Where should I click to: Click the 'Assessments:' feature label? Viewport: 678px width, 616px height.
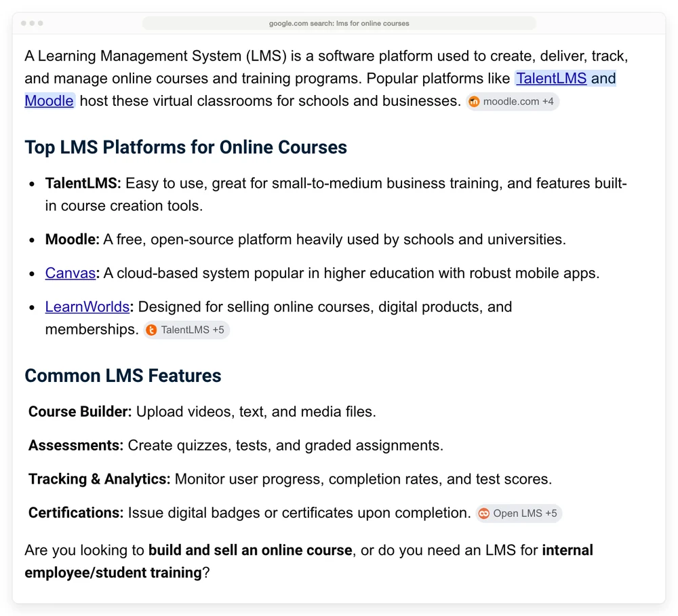pos(76,445)
